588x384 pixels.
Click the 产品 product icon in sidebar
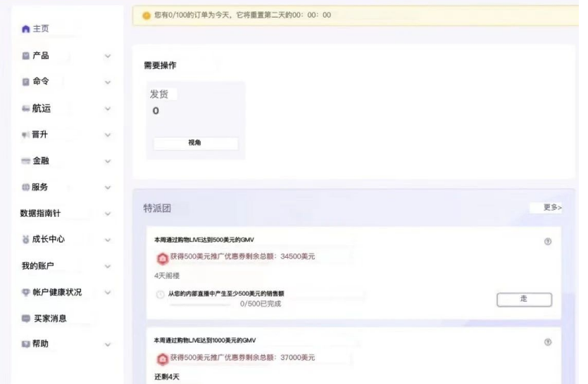25,56
